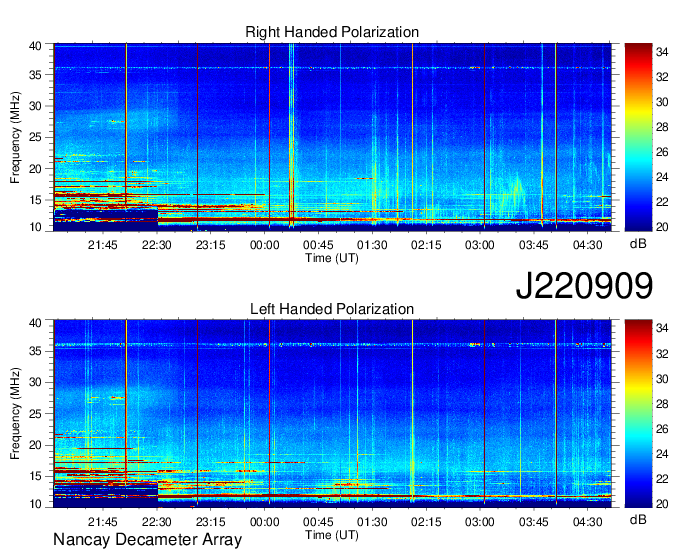Click 02:15 time tick under Right Handed plot
This screenshot has height=552, width=680.
tap(426, 245)
